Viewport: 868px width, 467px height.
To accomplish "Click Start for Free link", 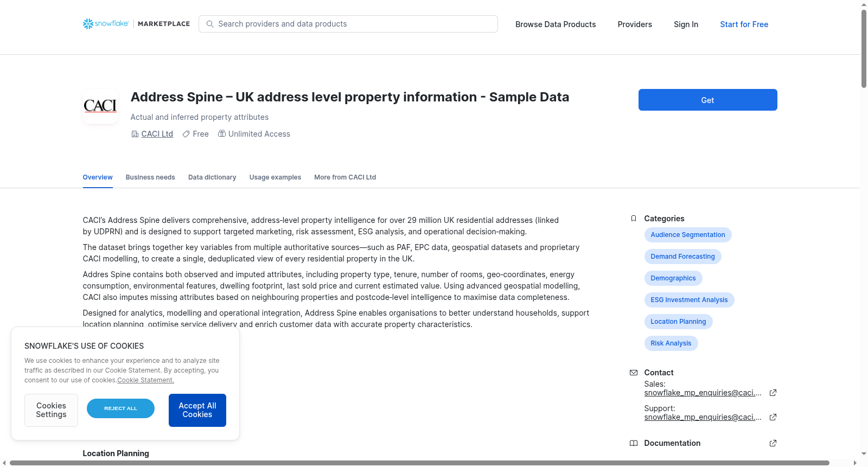I will 744,24.
